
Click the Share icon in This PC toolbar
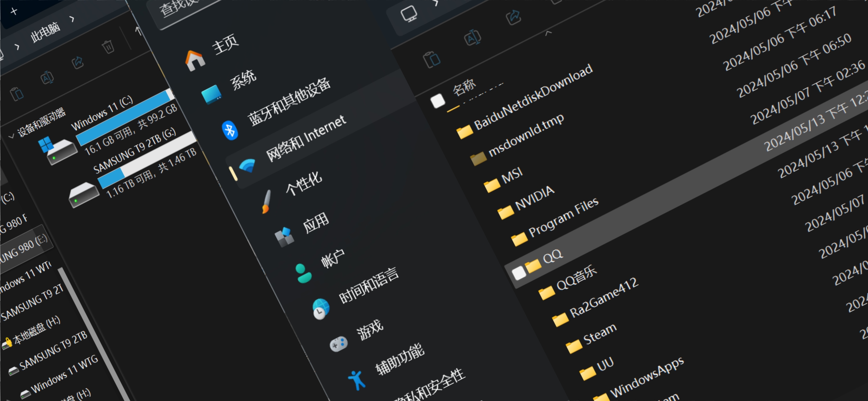tap(78, 62)
